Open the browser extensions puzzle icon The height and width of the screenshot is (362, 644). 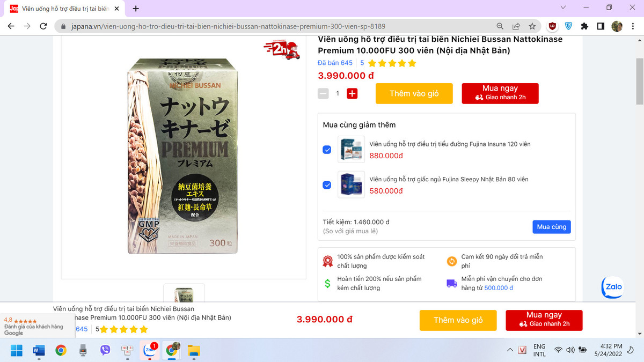click(x=584, y=26)
